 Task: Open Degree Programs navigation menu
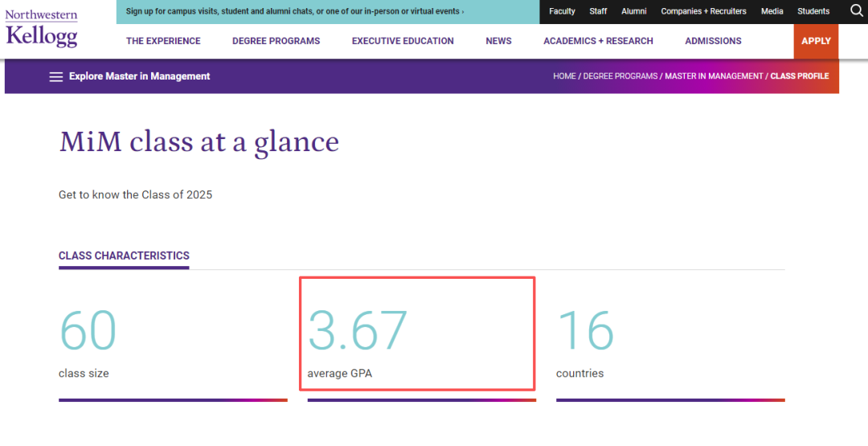pyautogui.click(x=276, y=41)
